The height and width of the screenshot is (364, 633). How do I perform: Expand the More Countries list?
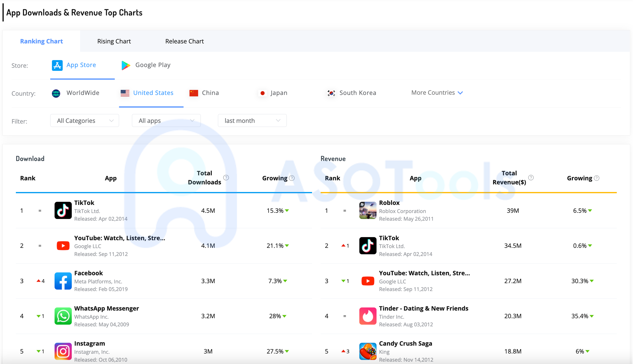pyautogui.click(x=437, y=93)
